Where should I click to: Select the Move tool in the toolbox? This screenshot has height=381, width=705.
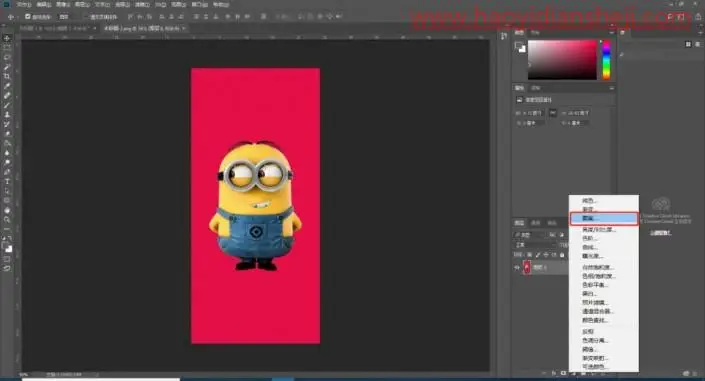(x=7, y=38)
